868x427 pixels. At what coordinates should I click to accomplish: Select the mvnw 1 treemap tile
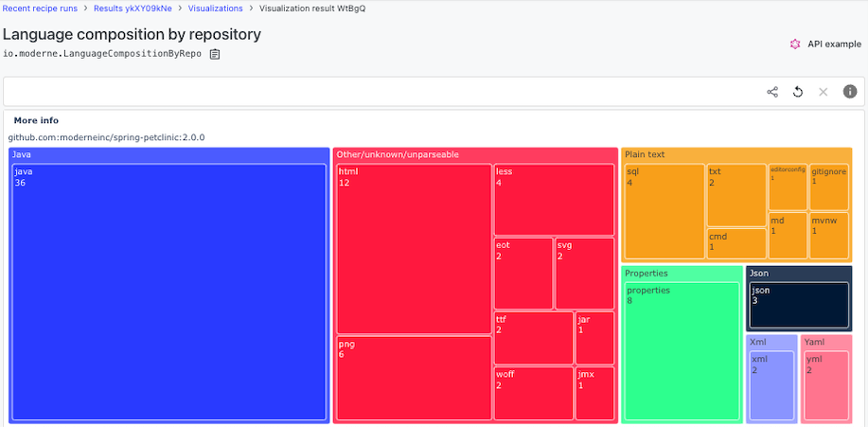pyautogui.click(x=828, y=236)
